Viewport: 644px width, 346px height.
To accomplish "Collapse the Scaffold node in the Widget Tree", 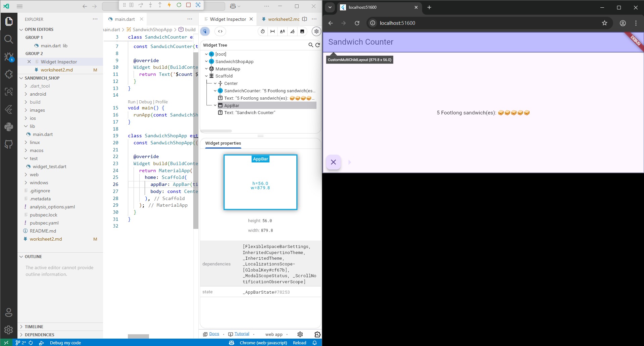I will pos(207,76).
